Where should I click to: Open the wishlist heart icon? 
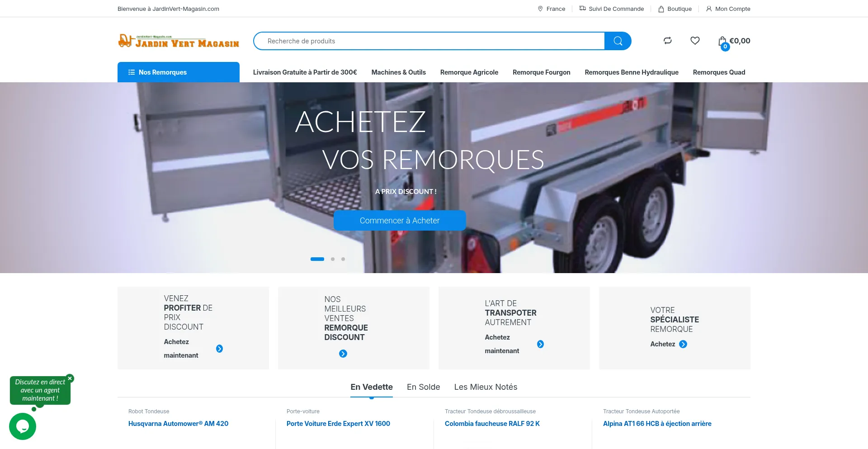click(x=695, y=41)
